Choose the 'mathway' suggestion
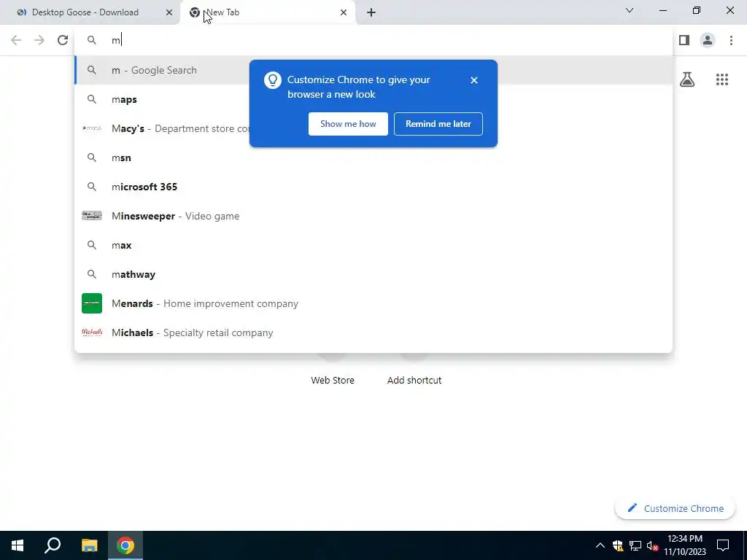 click(373, 274)
